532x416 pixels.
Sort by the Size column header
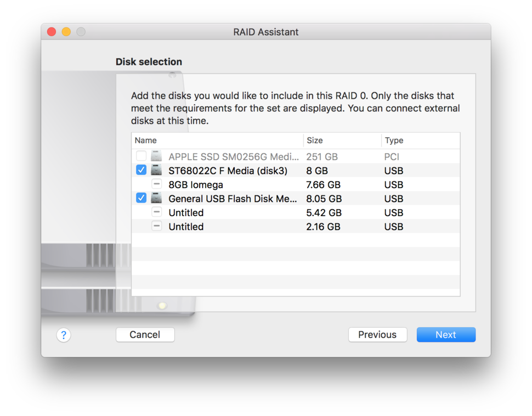(342, 140)
